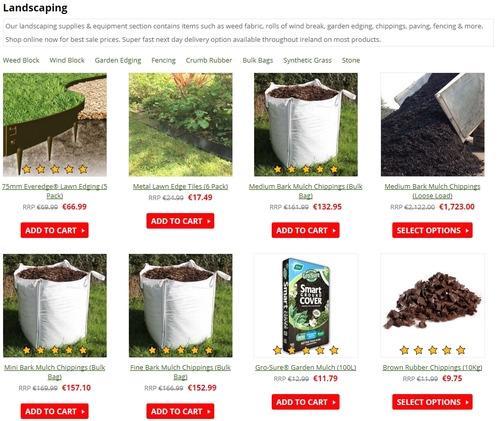Screen dimensions: 500x421
Task: Add Gro-Sure Garden Mulch 100L to cart
Action: click(306, 402)
